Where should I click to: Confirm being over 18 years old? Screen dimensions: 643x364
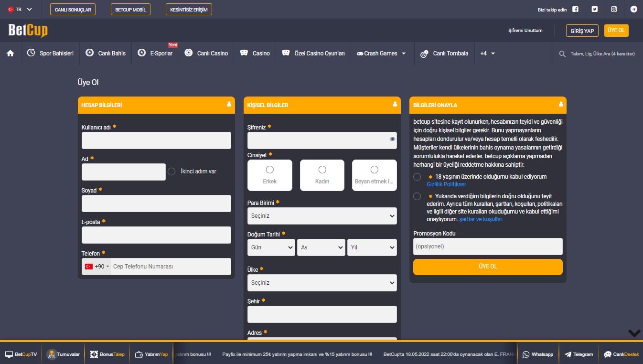click(x=417, y=177)
